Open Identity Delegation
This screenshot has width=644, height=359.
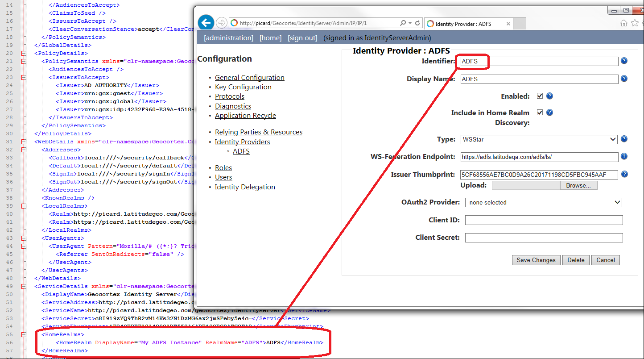245,187
